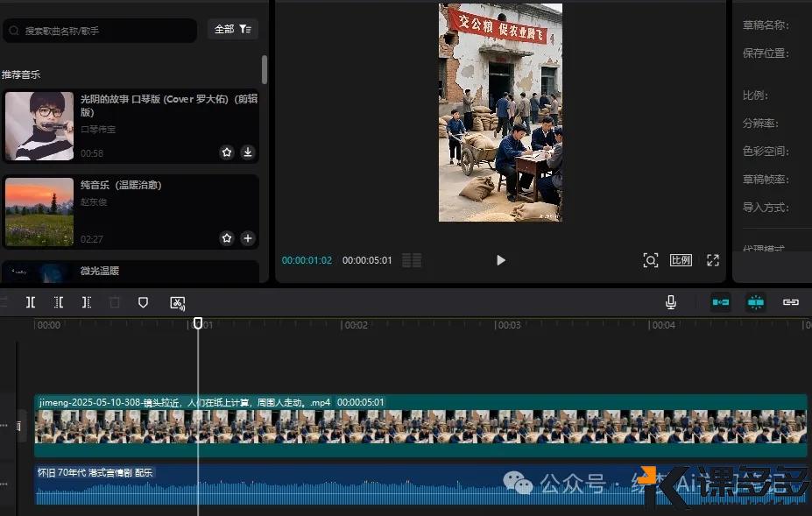Favorite the 纯音乐 (温暖治愈) track
The width and height of the screenshot is (812, 516).
click(227, 238)
